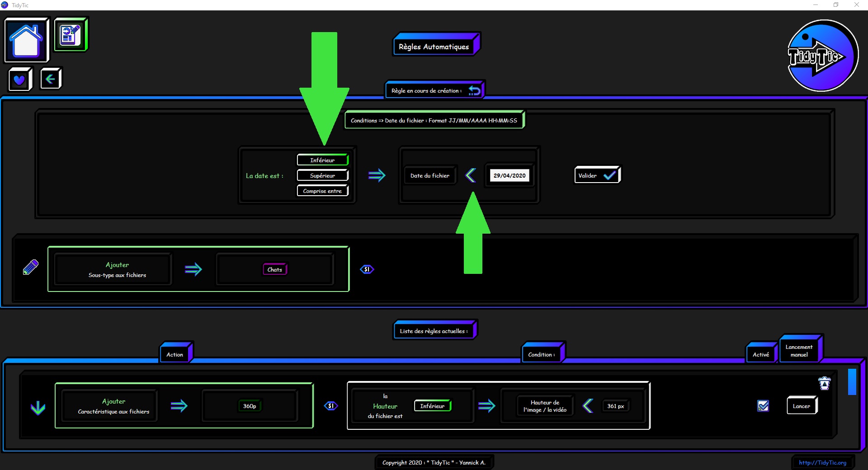868x470 pixels.
Task: Click the TidyTic round logo
Action: (x=822, y=56)
